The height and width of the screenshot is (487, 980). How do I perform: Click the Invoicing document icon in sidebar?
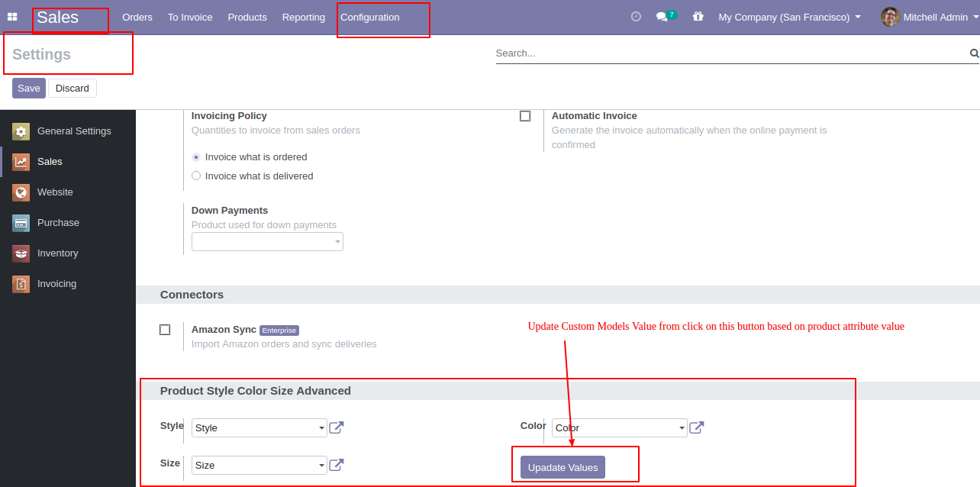coord(21,284)
